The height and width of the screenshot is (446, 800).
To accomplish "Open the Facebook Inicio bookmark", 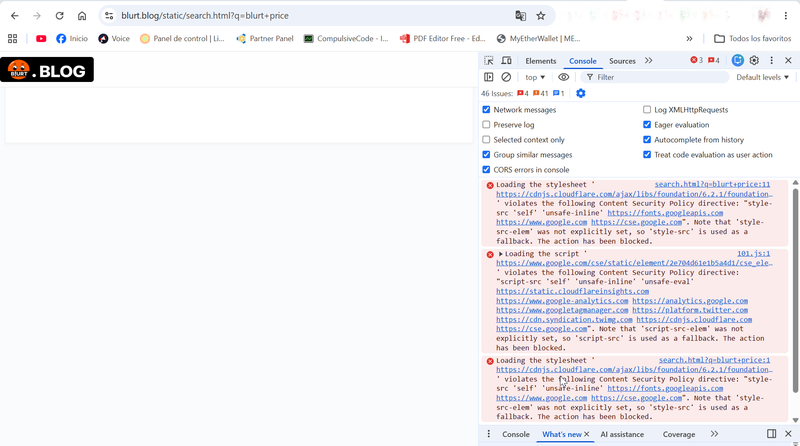I will click(72, 38).
